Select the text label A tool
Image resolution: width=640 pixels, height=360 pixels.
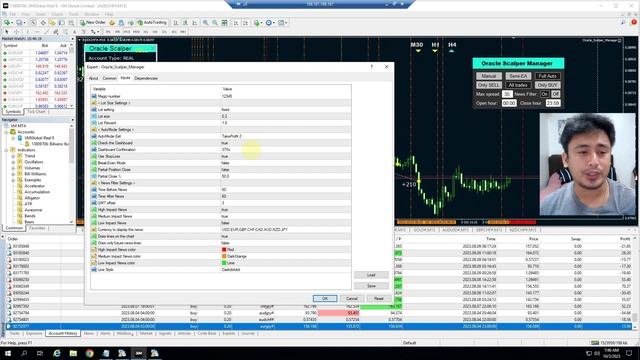coord(74,31)
